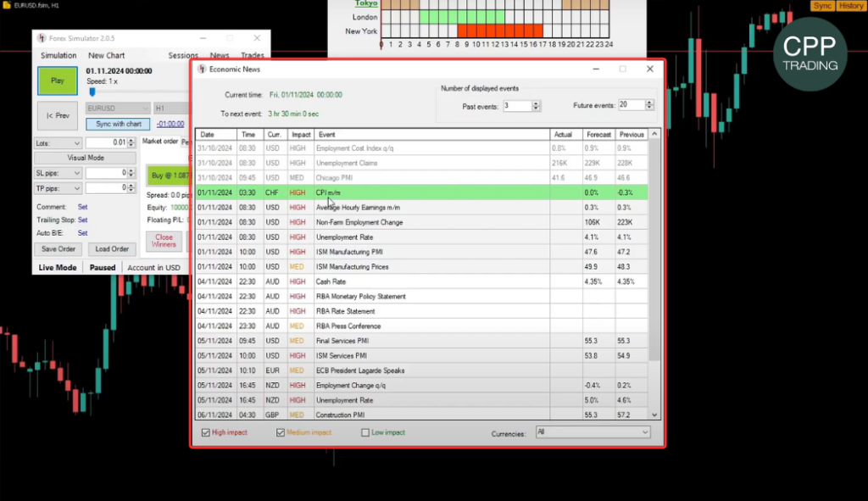The height and width of the screenshot is (501, 868).
Task: Click the SL pips value field
Action: pyautogui.click(x=106, y=173)
